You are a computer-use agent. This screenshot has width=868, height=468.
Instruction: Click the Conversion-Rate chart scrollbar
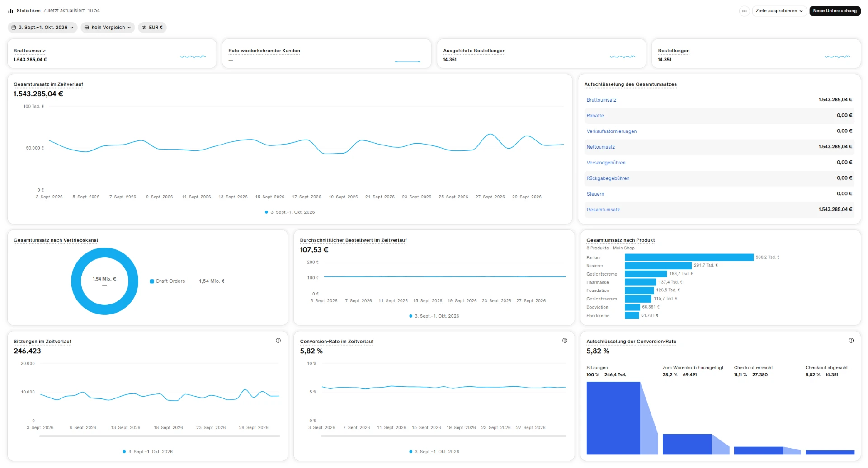click(x=443, y=436)
